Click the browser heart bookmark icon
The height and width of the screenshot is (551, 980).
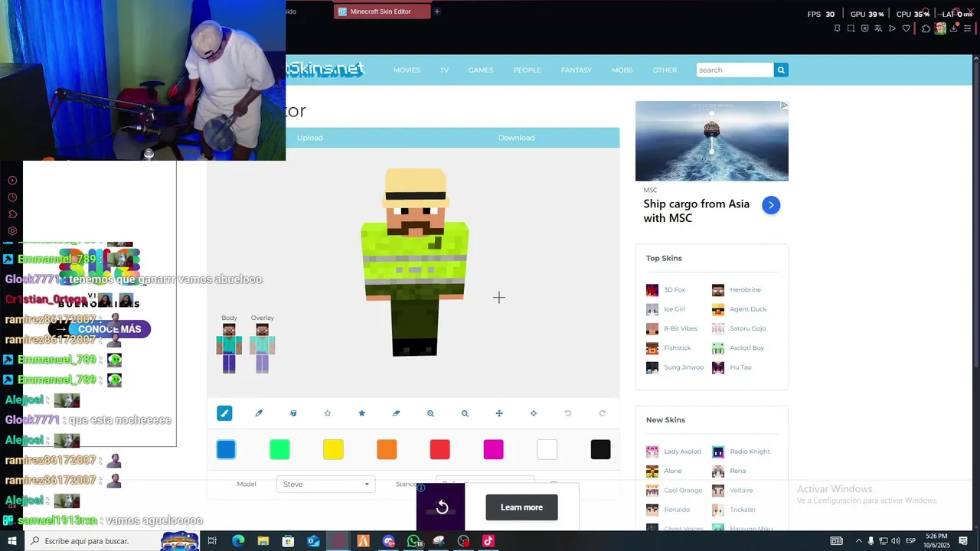click(906, 28)
